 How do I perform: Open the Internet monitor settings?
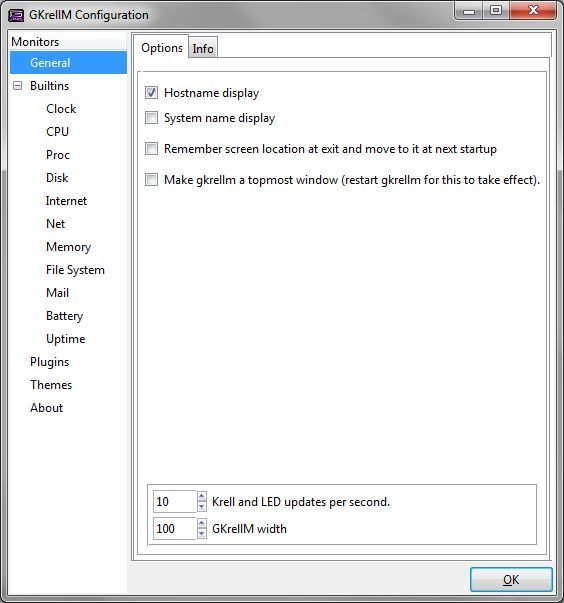coord(66,201)
